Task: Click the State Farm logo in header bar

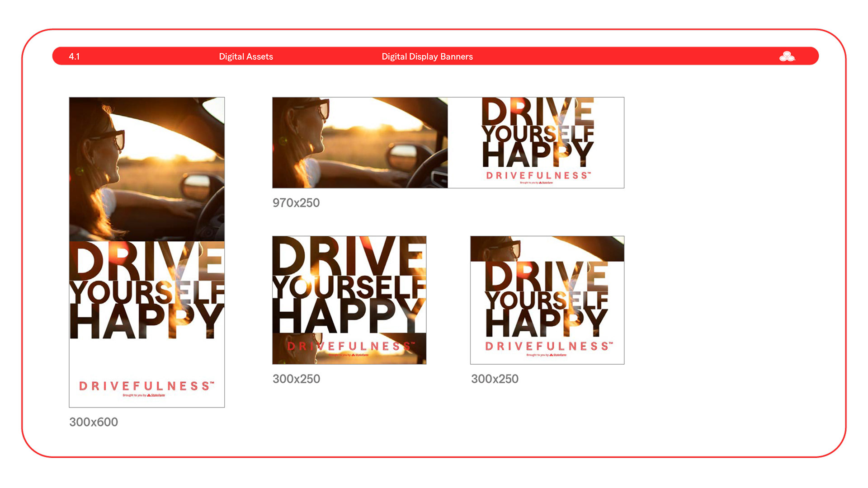Action: pos(787,56)
